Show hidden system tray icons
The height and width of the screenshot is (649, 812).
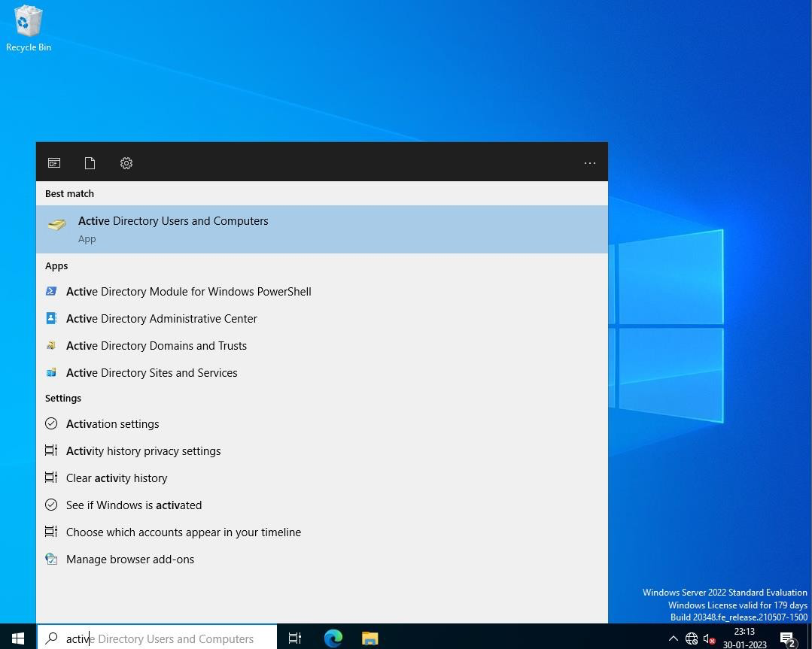coord(674,638)
